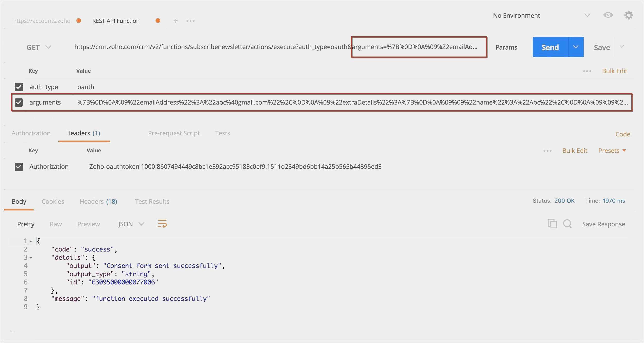Image resolution: width=644 pixels, height=343 pixels.
Task: Click the Params tab to view parameters
Action: [x=506, y=47]
